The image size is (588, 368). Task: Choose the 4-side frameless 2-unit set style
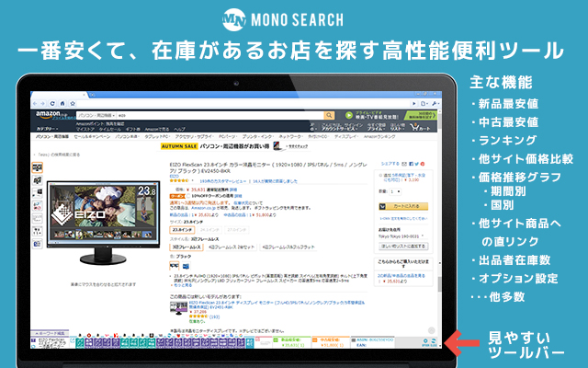click(x=232, y=247)
